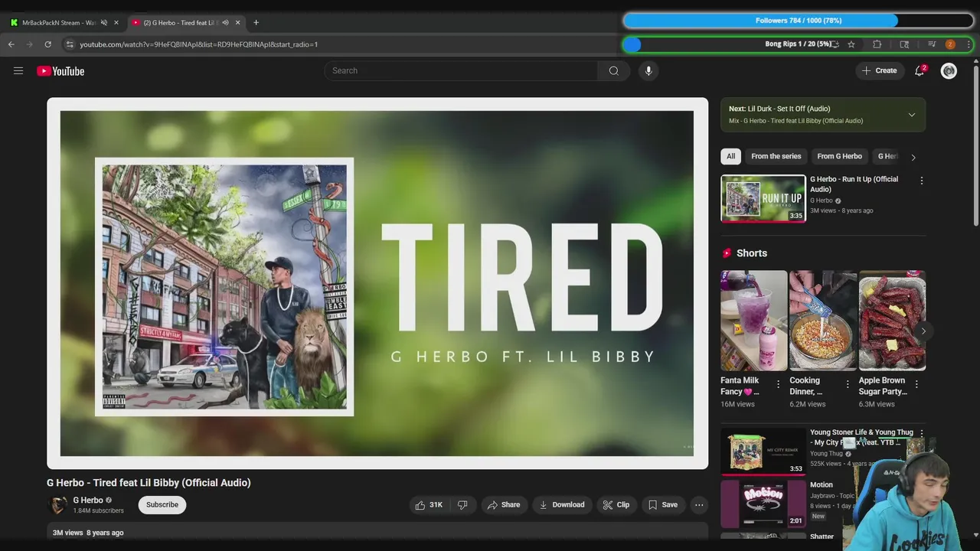Viewport: 980px width, 551px height.
Task: Run the search with the magnifier button
Action: [614, 70]
